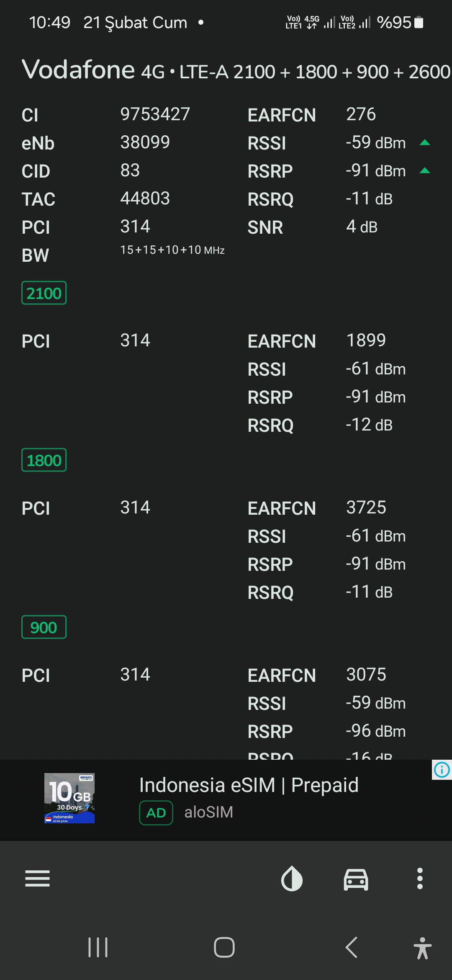Select the 1800 band label
The height and width of the screenshot is (980, 452).
[x=44, y=460]
